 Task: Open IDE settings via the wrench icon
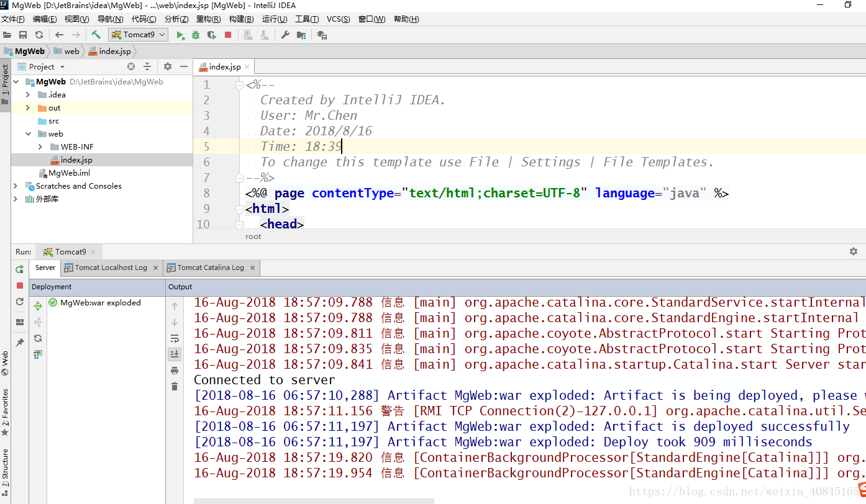285,35
